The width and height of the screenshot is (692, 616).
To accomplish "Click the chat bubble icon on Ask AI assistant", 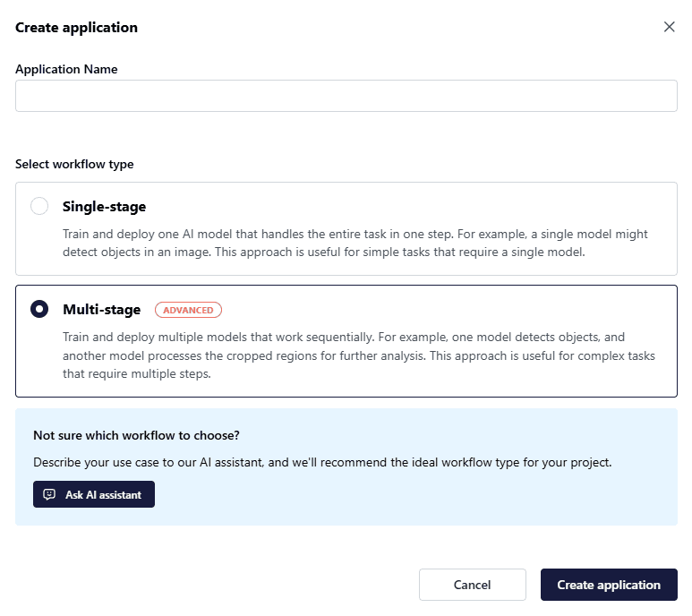I will tap(49, 494).
